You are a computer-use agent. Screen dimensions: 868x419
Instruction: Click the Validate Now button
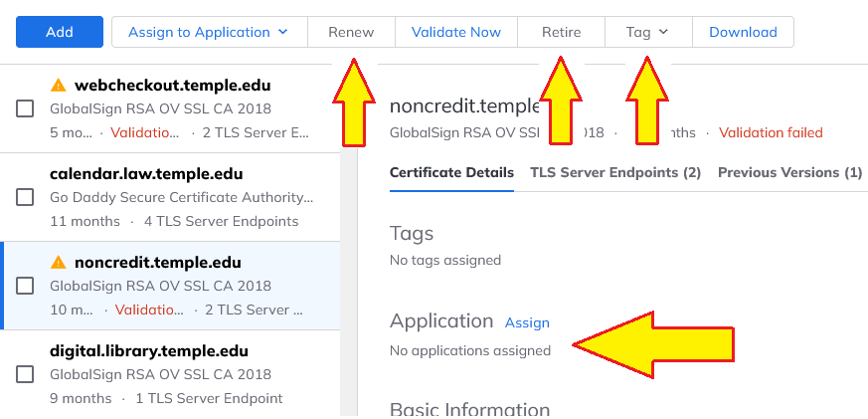pos(455,32)
